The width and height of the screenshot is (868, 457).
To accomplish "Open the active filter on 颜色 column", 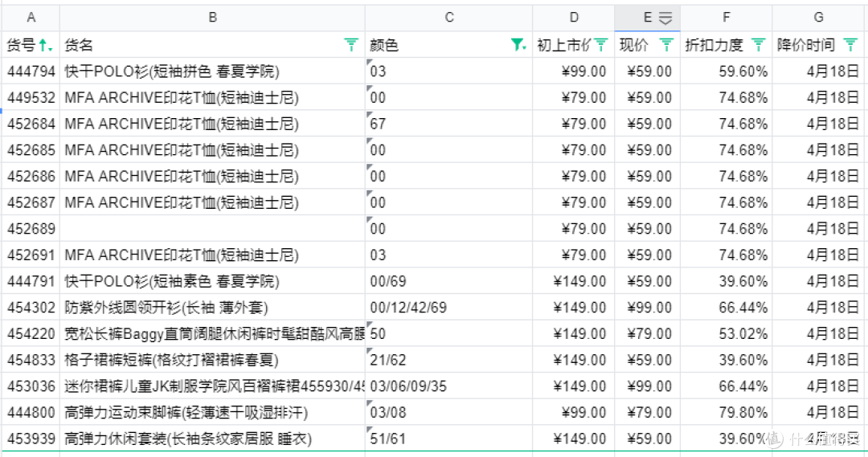I will click(x=518, y=45).
